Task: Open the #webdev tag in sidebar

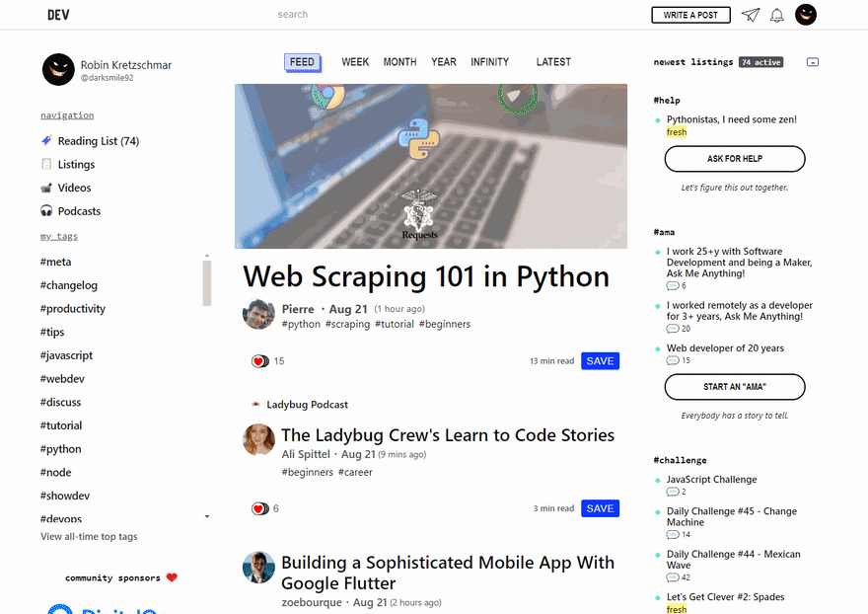Action: pyautogui.click(x=62, y=378)
